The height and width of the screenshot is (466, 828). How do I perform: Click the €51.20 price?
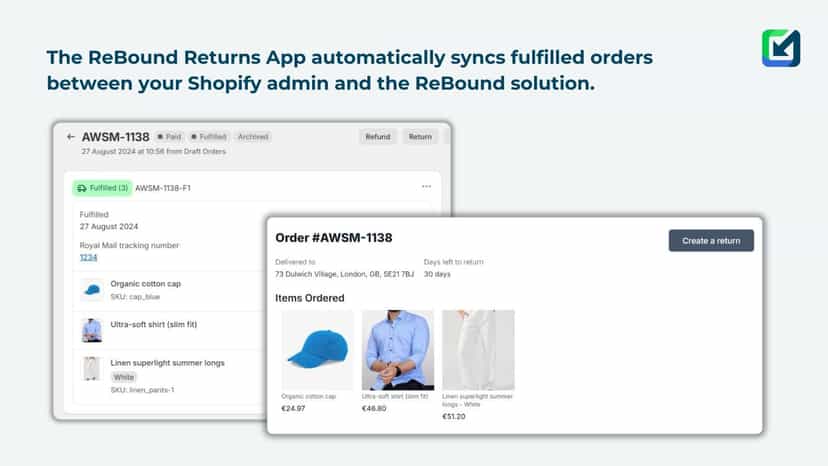[x=454, y=416]
